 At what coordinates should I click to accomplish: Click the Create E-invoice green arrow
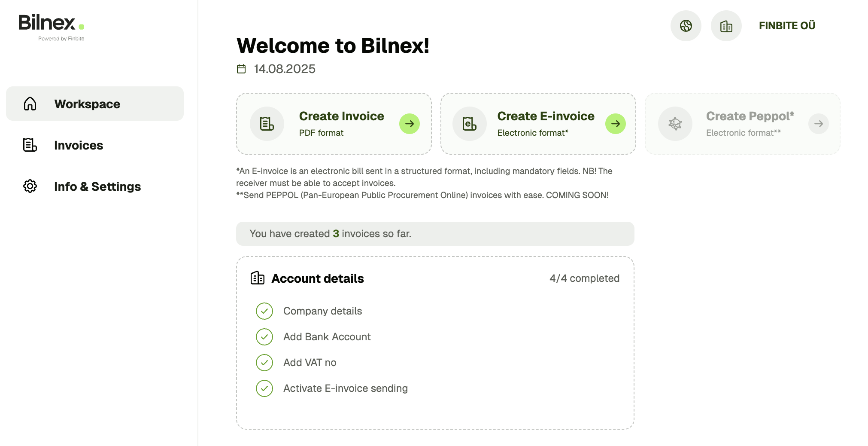(x=615, y=124)
